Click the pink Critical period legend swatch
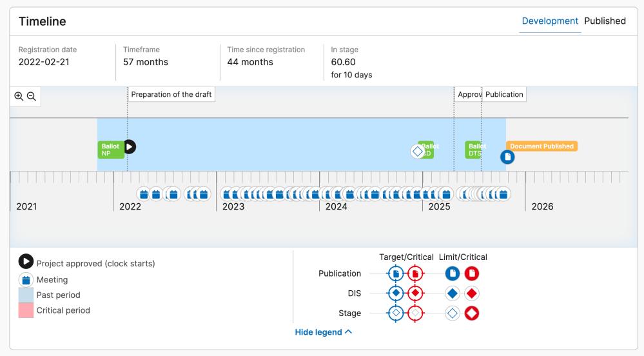 tap(26, 310)
